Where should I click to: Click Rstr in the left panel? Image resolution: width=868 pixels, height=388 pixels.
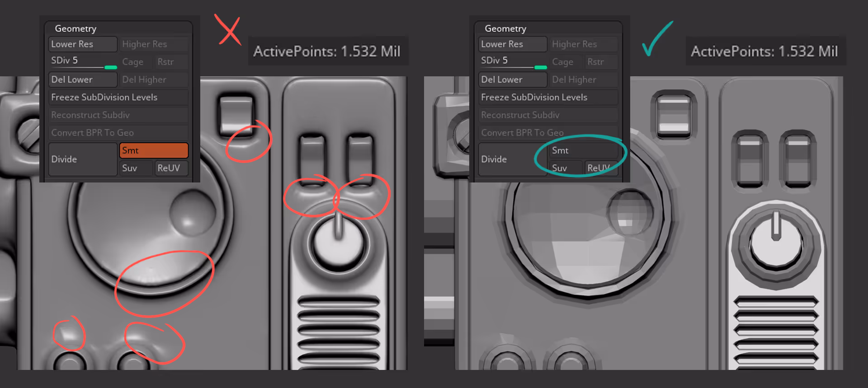(172, 62)
